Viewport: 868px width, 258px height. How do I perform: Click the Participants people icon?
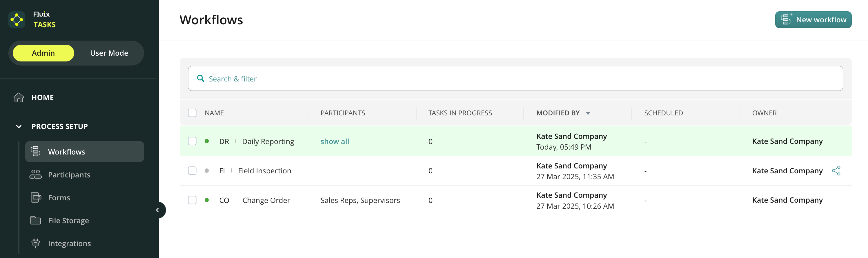[35, 175]
